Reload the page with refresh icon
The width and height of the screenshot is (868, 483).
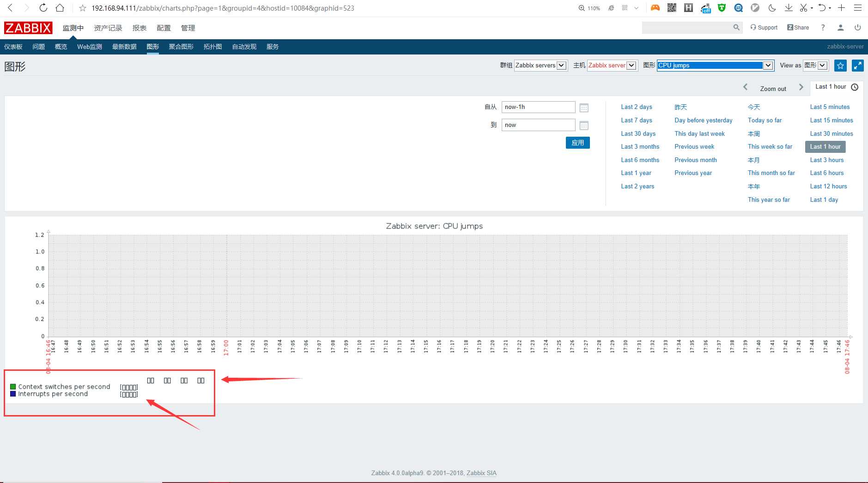tap(43, 8)
